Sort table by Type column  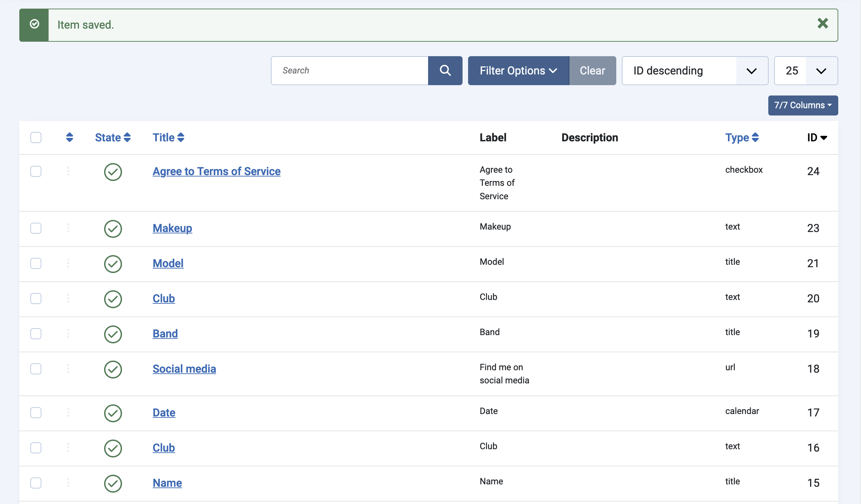[x=742, y=138]
